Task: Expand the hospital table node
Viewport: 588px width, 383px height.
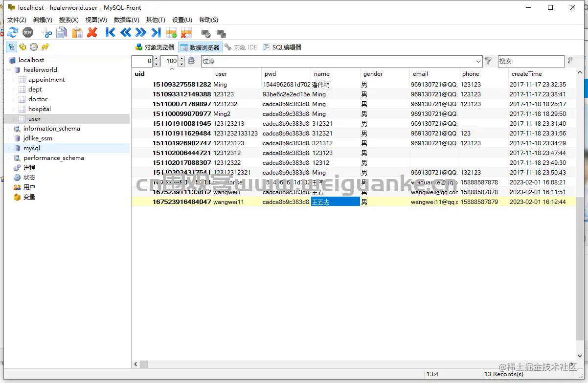Action: click(x=14, y=109)
